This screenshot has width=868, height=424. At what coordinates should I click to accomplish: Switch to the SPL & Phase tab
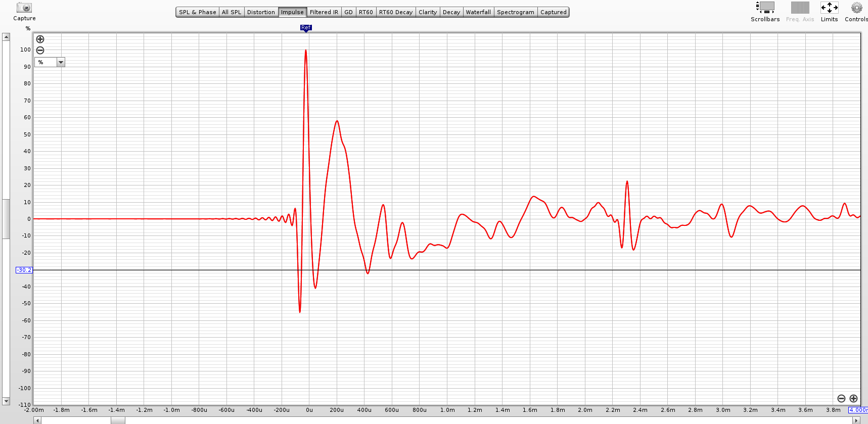tap(198, 12)
